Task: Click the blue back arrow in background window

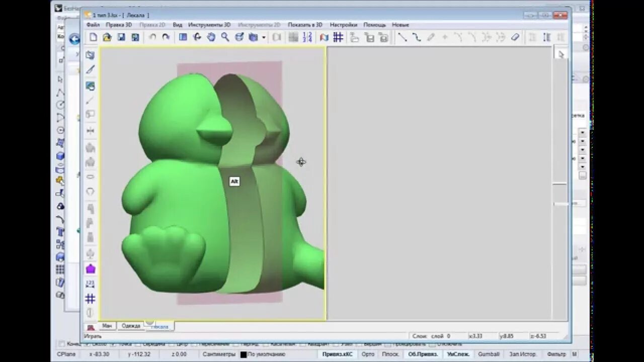Action: 75,39
